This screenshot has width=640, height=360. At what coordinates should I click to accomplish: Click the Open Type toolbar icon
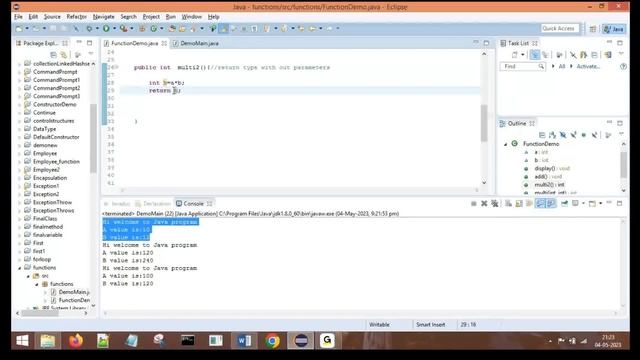click(x=172, y=29)
